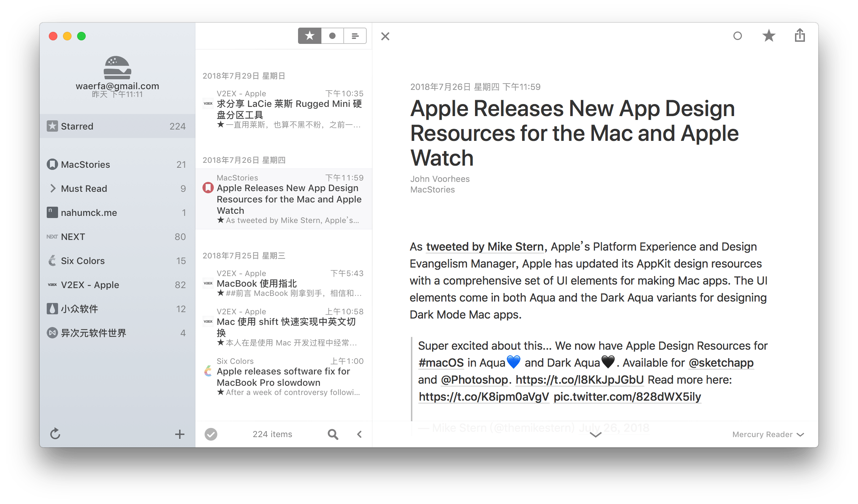Open search in article list

(333, 434)
